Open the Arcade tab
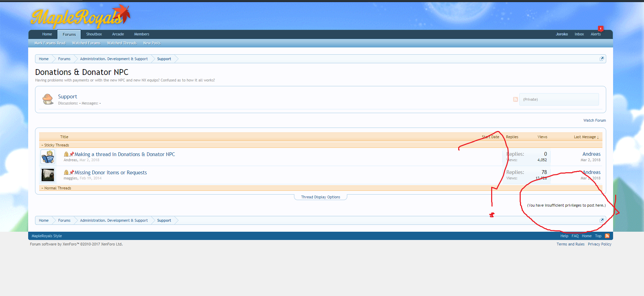Image resolution: width=644 pixels, height=296 pixels. (118, 34)
